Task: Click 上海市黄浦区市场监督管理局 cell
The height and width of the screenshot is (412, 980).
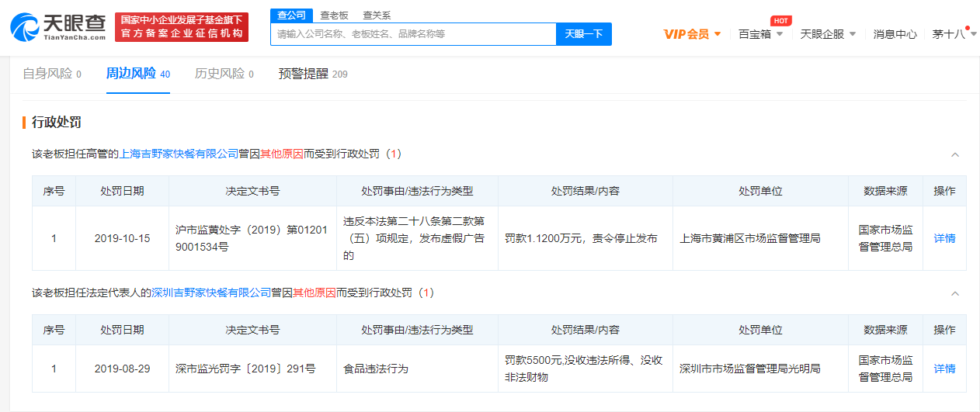Action: pos(760,238)
